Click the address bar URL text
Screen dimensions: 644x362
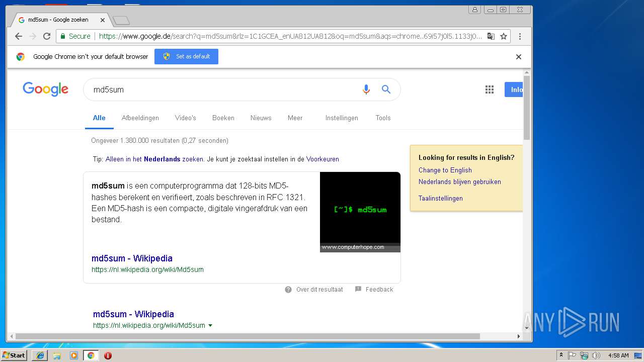(290, 36)
